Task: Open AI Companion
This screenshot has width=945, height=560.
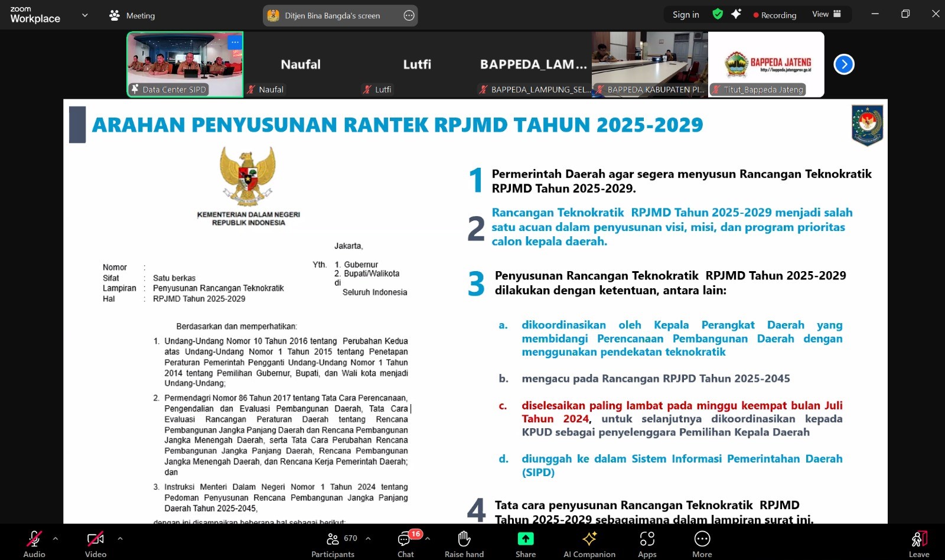Action: (589, 543)
